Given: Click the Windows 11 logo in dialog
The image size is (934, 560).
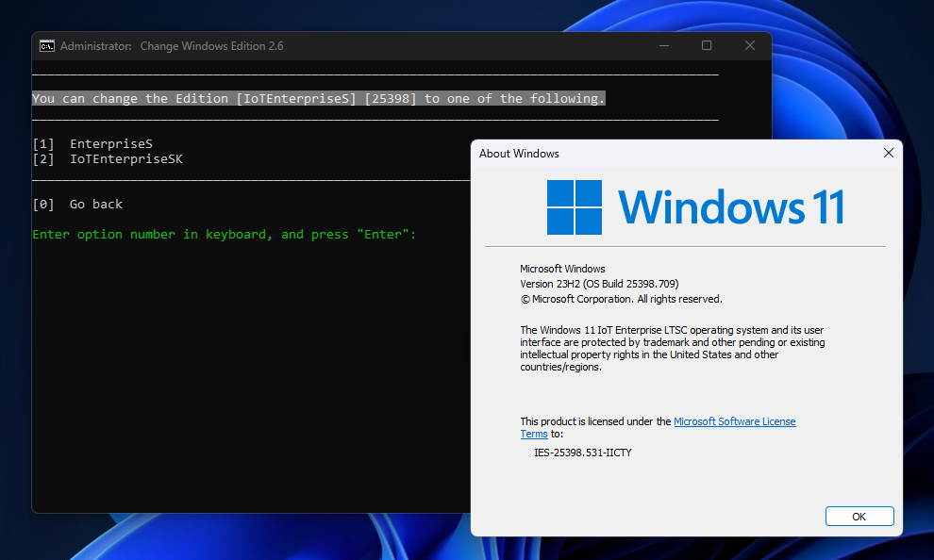Looking at the screenshot, I should 695,207.
